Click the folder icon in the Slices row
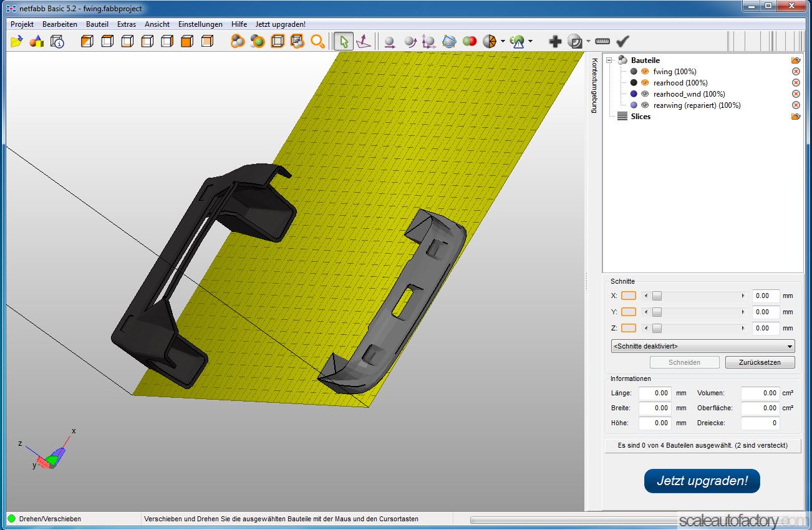The height and width of the screenshot is (530, 812). (x=796, y=117)
